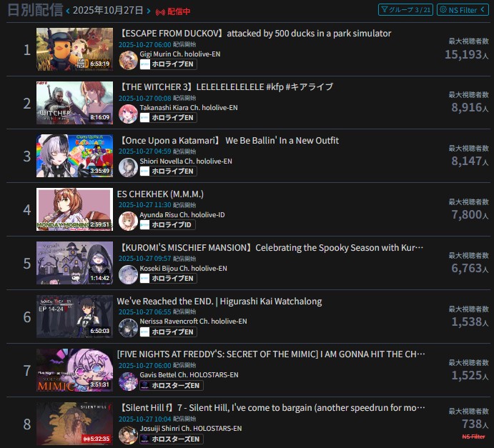Image resolution: width=494 pixels, height=448 pixels.
Task: Open the Higurashi EP 14-24 thumbnail
Action: point(74,317)
